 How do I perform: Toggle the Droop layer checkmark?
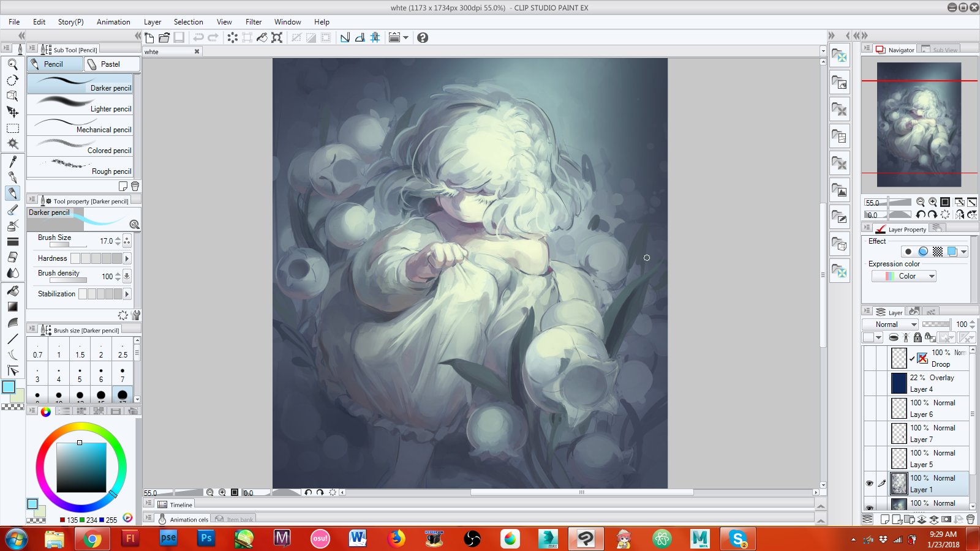tap(912, 359)
